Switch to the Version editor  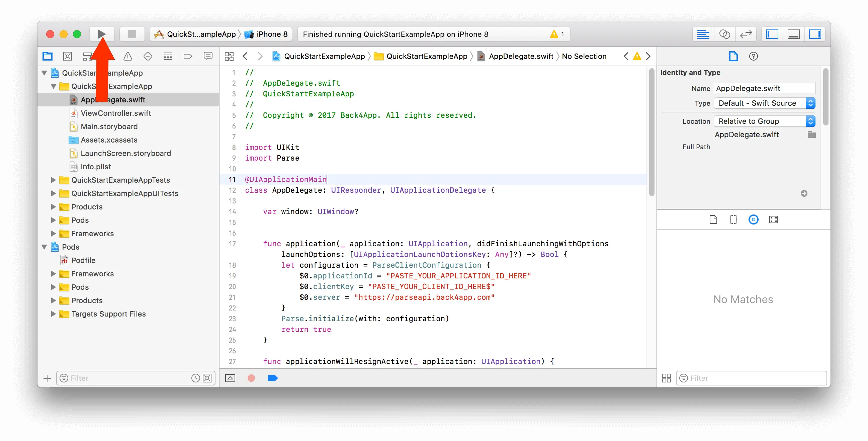746,34
